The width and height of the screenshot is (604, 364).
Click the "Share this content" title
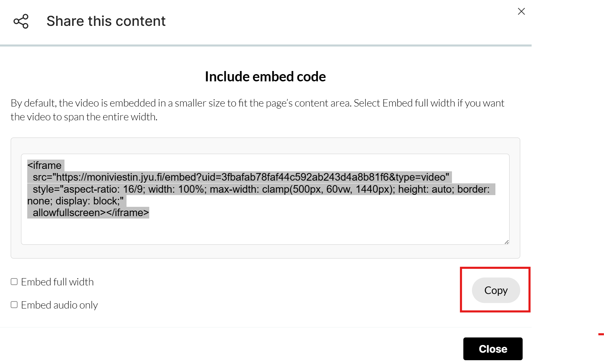click(x=106, y=21)
